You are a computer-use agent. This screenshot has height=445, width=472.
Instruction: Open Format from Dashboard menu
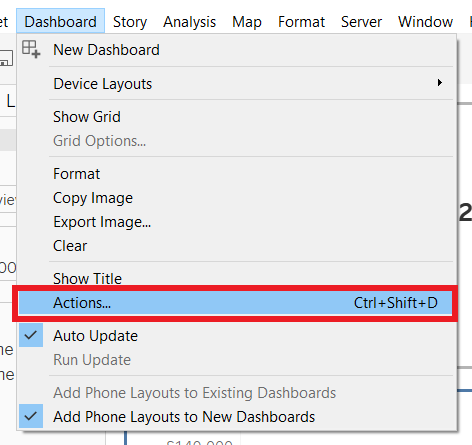coord(237,174)
